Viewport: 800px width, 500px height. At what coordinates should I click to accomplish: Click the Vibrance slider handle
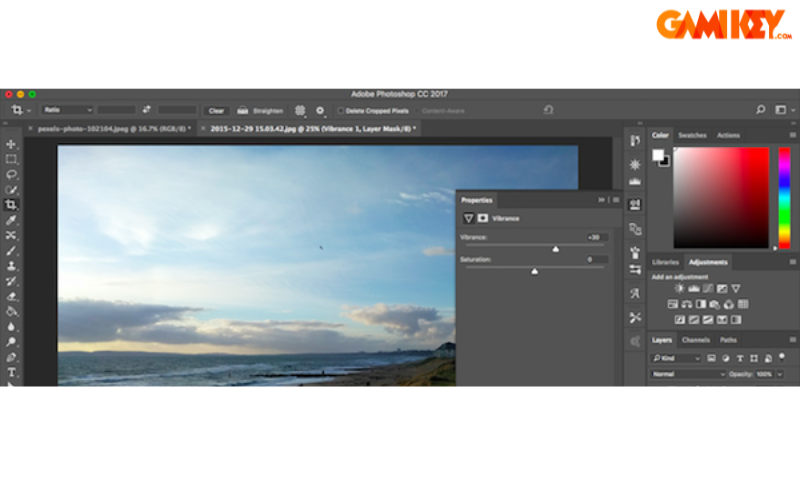tap(556, 249)
